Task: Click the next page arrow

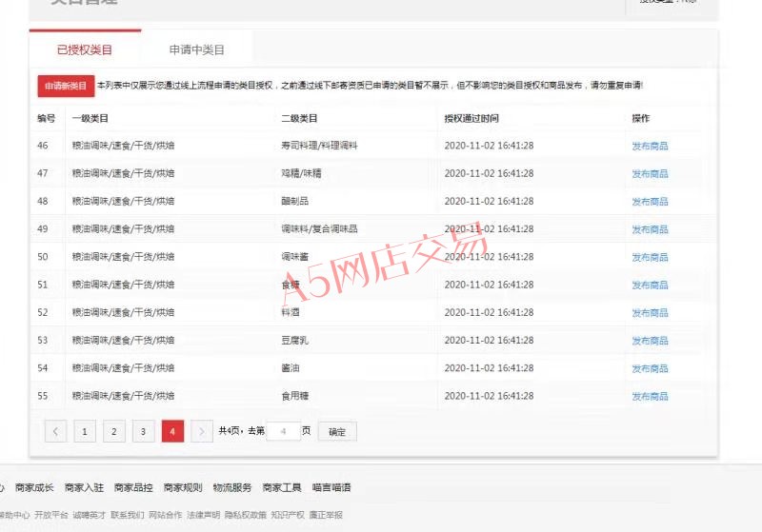Action: (201, 431)
